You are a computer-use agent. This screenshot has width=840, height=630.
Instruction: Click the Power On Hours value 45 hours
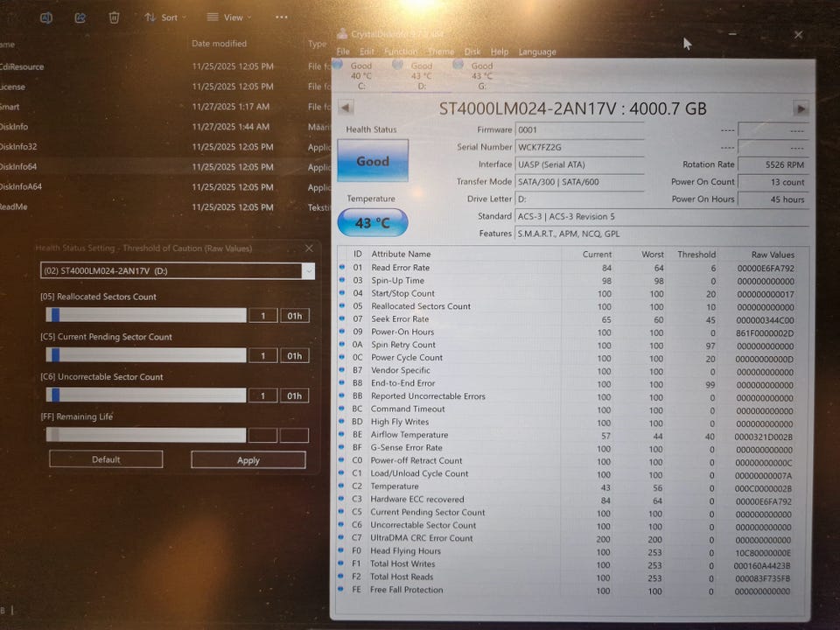click(x=773, y=199)
